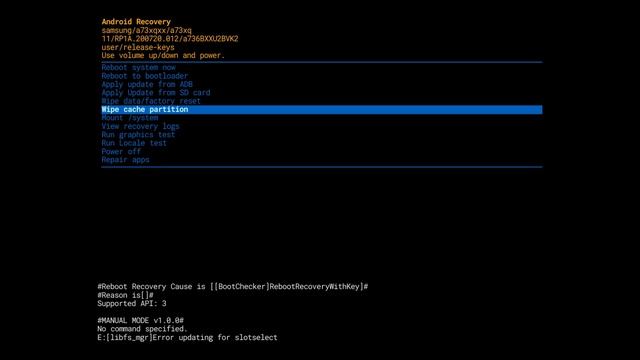
Task: Click the 'Supported API: 3' line
Action: pyautogui.click(x=132, y=303)
